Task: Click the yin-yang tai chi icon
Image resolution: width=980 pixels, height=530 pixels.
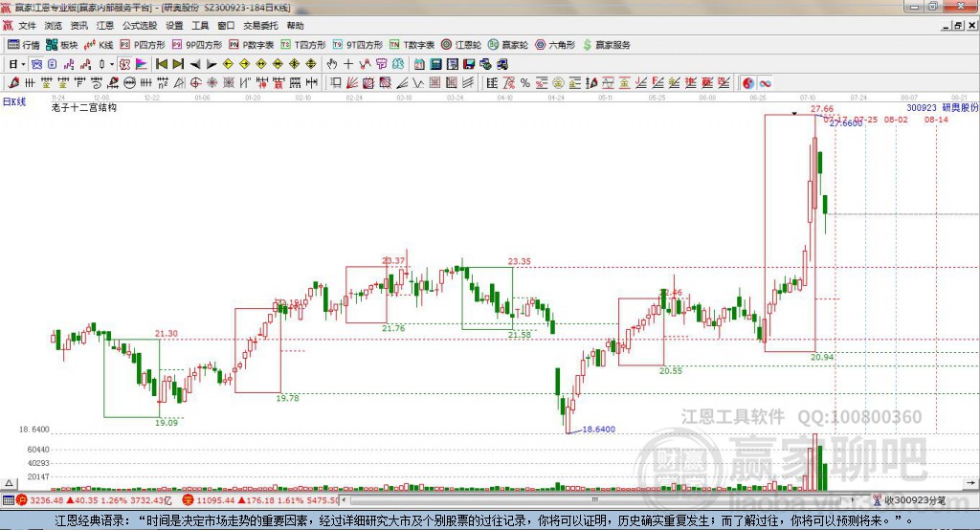Action: pyautogui.click(x=748, y=82)
